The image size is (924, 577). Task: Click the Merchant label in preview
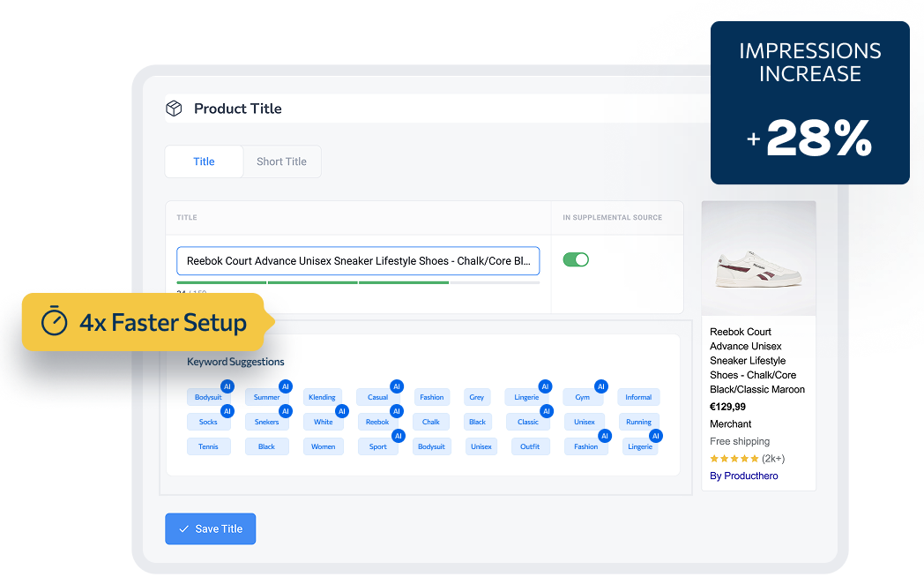tap(731, 423)
